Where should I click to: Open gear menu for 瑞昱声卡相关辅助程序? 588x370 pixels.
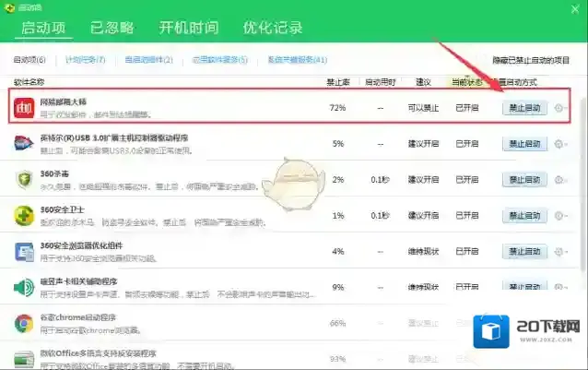pos(559,287)
